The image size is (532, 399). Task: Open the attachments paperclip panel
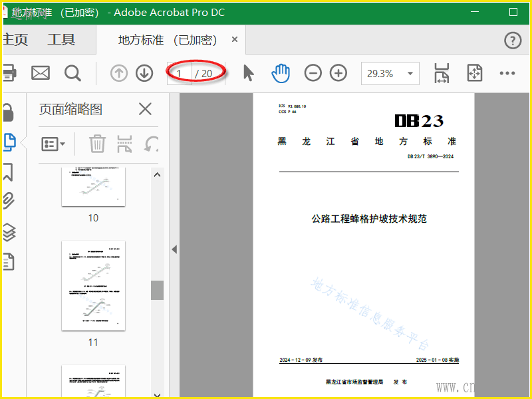click(x=9, y=201)
